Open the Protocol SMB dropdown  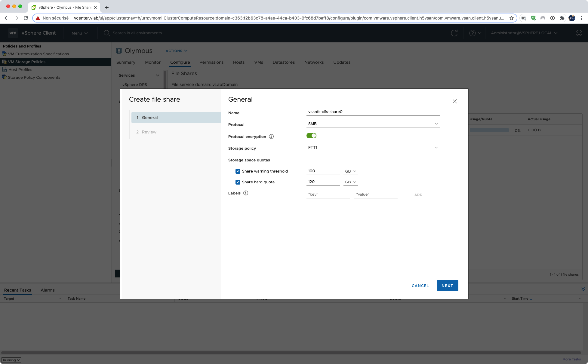(x=373, y=124)
